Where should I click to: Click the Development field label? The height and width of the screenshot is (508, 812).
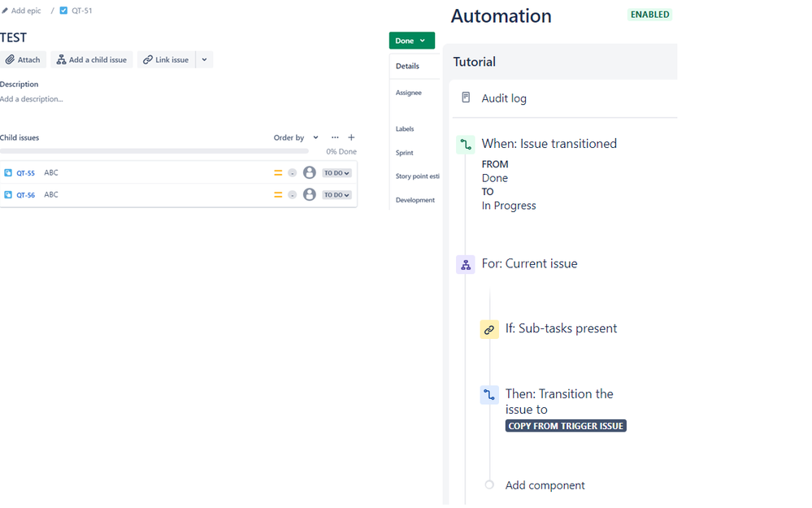415,200
